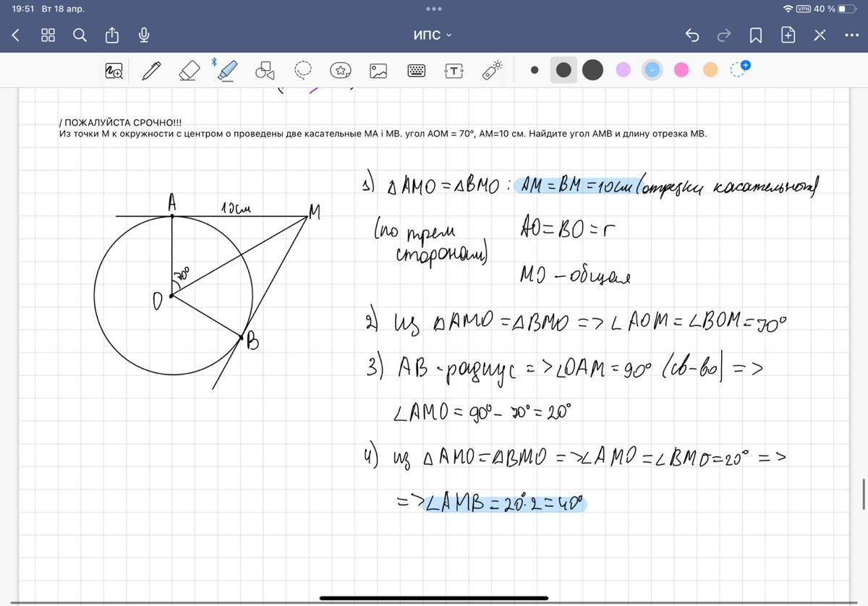Open the more options ellipsis menu
The image size is (868, 606).
pyautogui.click(x=851, y=35)
